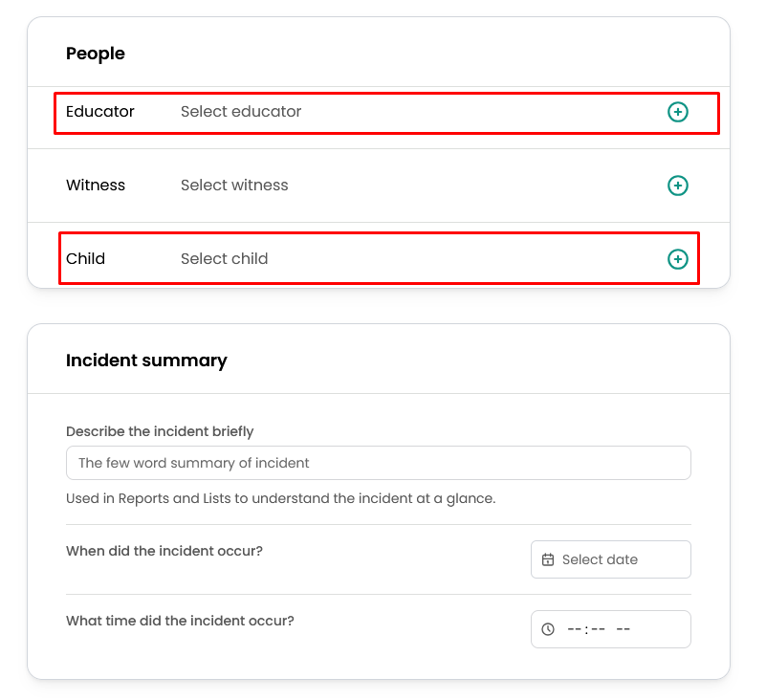Click the "Describe the incident briefly" label
766x700 pixels.
(x=160, y=431)
